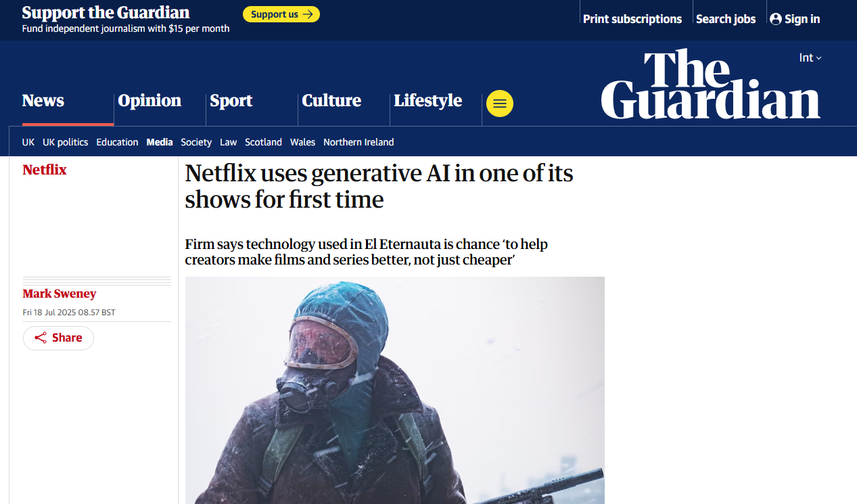
Task: Click the arrow on Support us button
Action: click(308, 14)
